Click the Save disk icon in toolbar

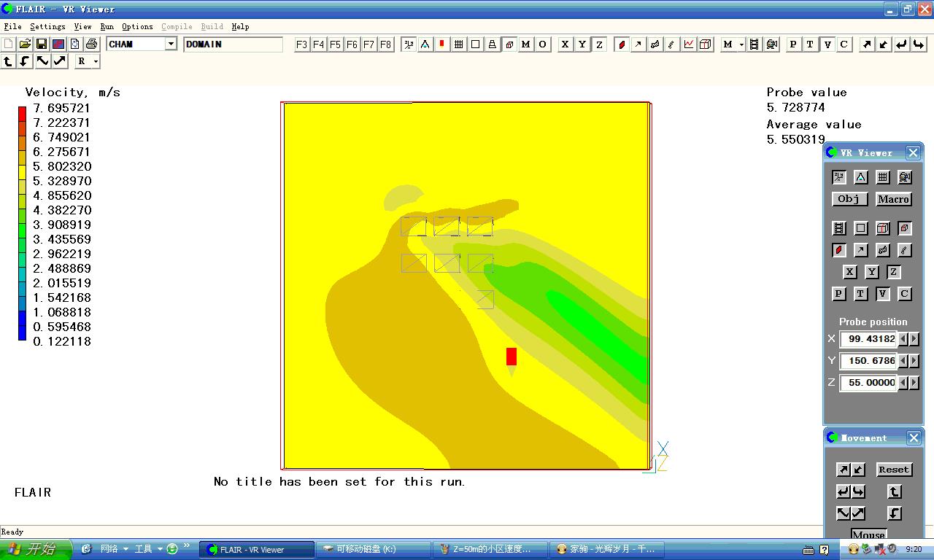point(42,44)
